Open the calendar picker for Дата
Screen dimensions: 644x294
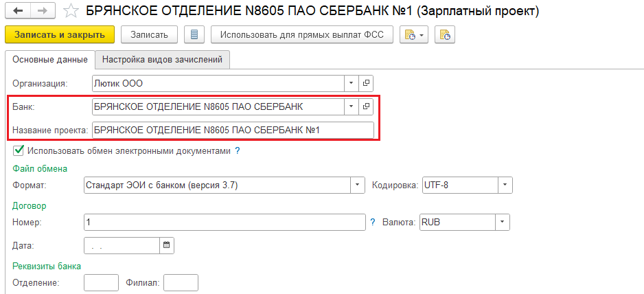click(x=166, y=245)
